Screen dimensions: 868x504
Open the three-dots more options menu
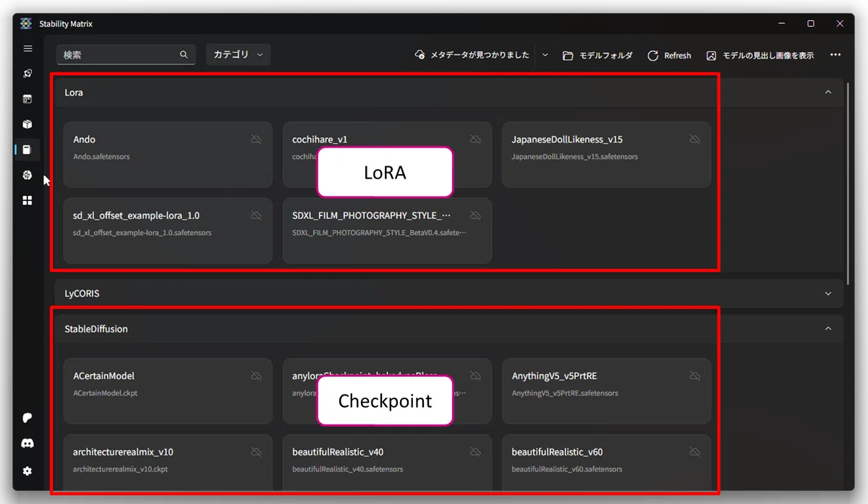[x=835, y=55]
